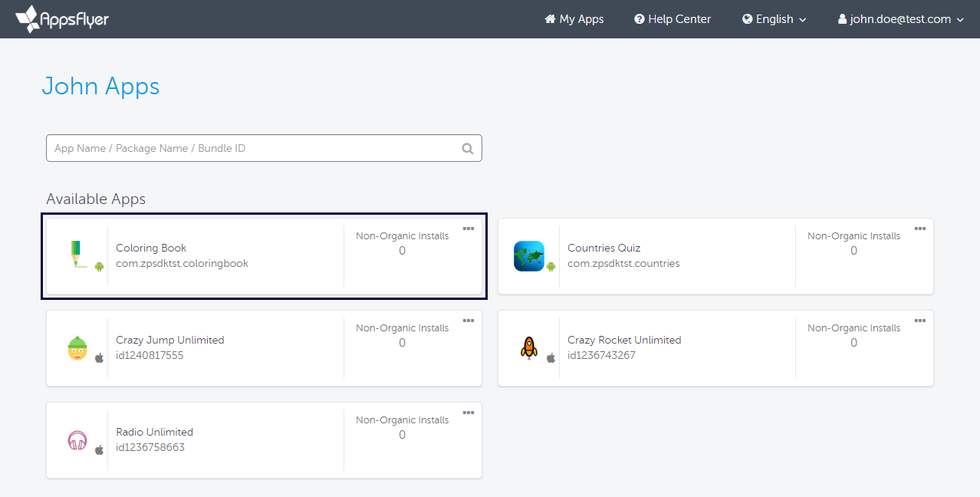Go to My Apps in the navbar
Screen dimensions: 980x497
pyautogui.click(x=574, y=19)
